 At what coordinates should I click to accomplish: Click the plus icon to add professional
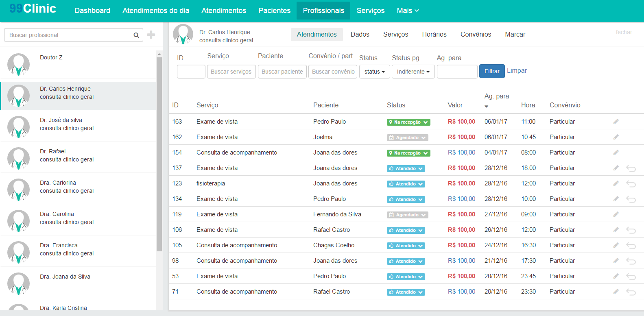151,35
